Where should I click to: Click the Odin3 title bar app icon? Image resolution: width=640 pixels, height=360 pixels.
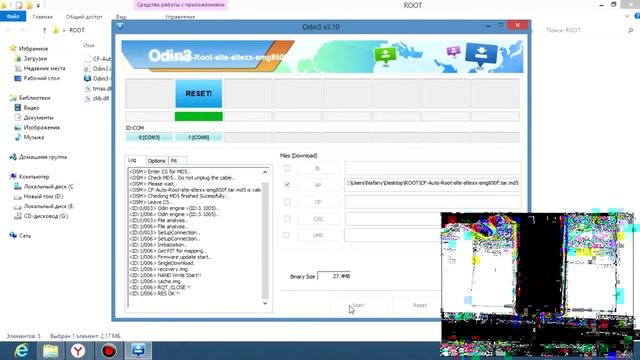120,27
